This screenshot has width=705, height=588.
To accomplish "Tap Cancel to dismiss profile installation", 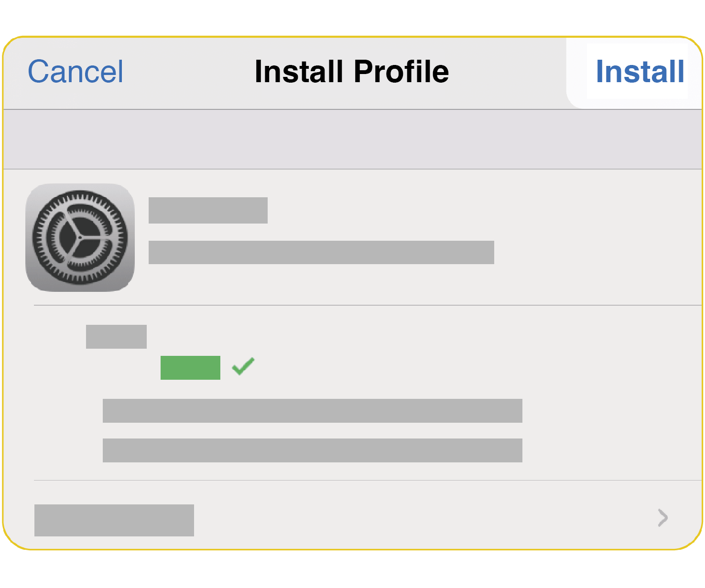I will (x=76, y=72).
